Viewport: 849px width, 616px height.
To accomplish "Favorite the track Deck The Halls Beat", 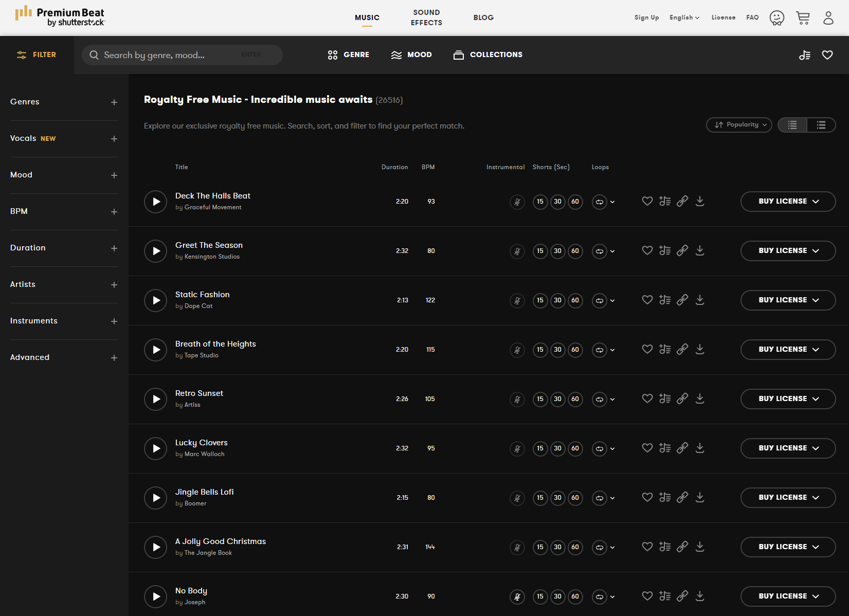I will (x=647, y=201).
